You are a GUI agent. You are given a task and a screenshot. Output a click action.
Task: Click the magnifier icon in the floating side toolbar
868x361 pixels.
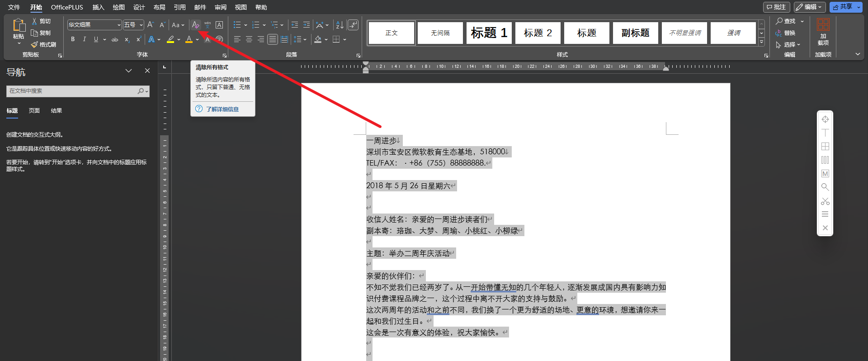click(825, 187)
